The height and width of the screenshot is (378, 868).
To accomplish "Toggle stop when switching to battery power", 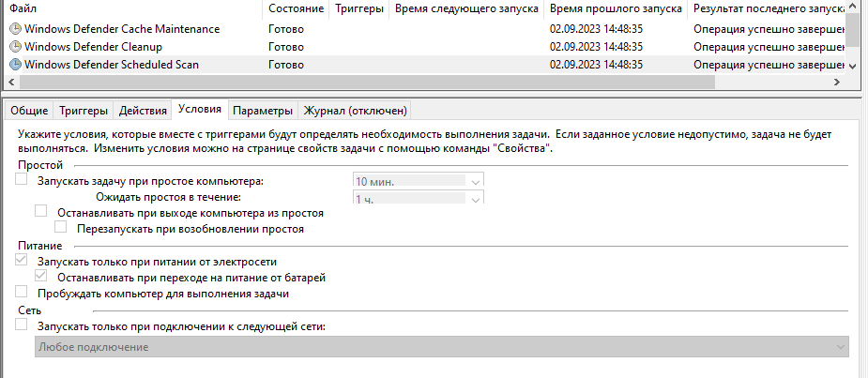I will click(41, 276).
